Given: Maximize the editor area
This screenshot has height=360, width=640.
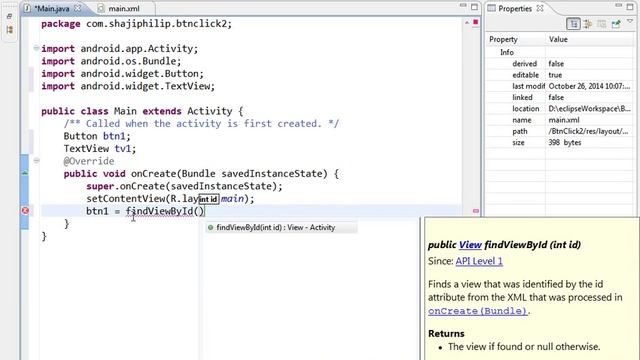Looking at the screenshot, I should click(474, 7).
